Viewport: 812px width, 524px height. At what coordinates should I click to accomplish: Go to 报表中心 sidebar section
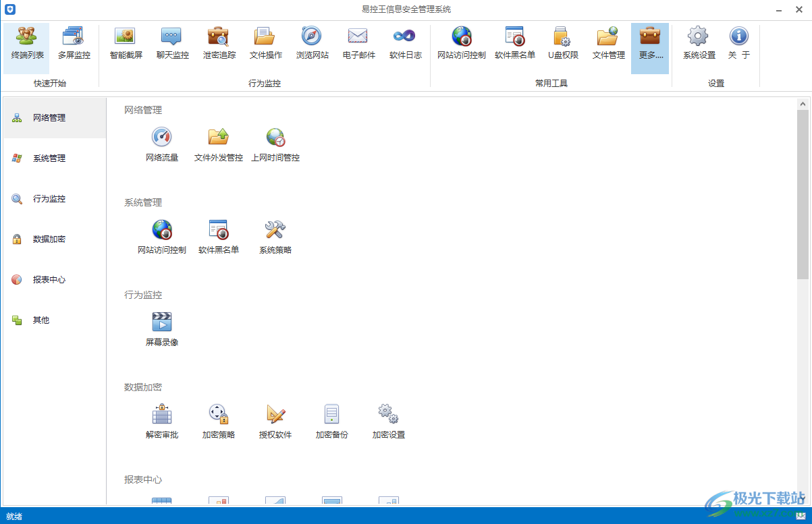[49, 280]
